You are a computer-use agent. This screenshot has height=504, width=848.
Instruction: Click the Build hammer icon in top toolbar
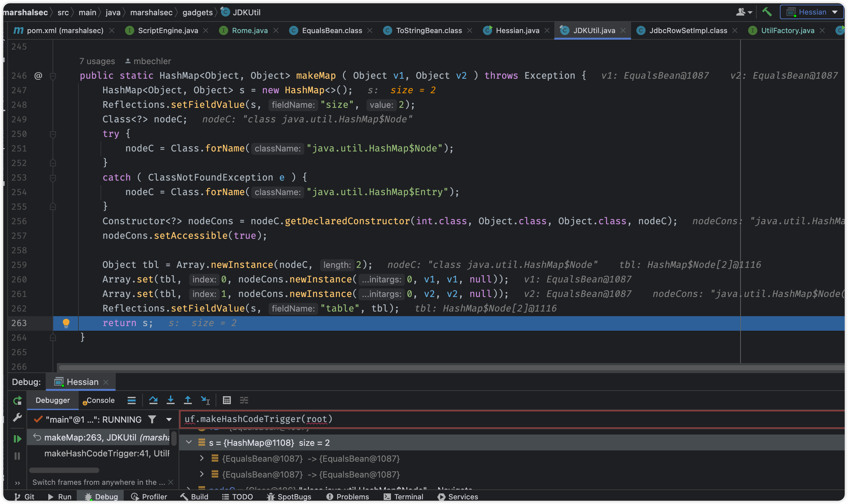coord(767,12)
